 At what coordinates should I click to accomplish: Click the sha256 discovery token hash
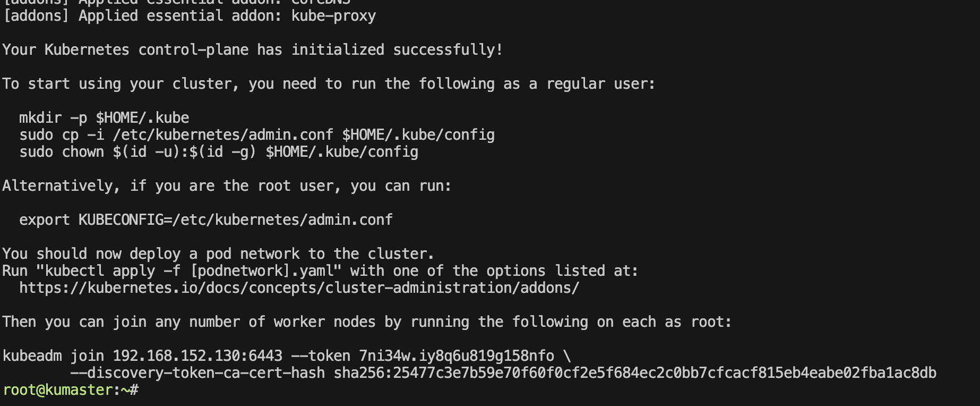[635, 373]
